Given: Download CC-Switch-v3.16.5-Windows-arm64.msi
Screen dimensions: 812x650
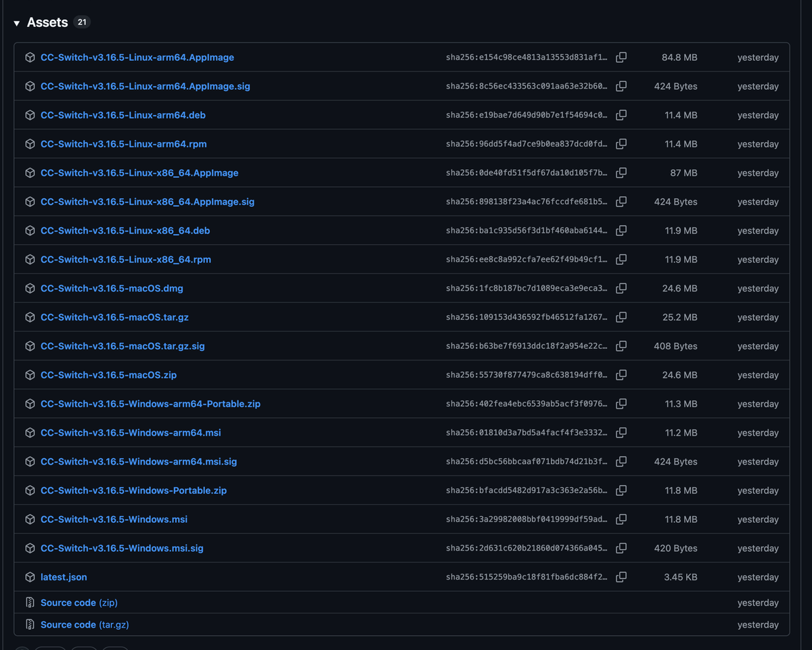Looking at the screenshot, I should (x=131, y=433).
